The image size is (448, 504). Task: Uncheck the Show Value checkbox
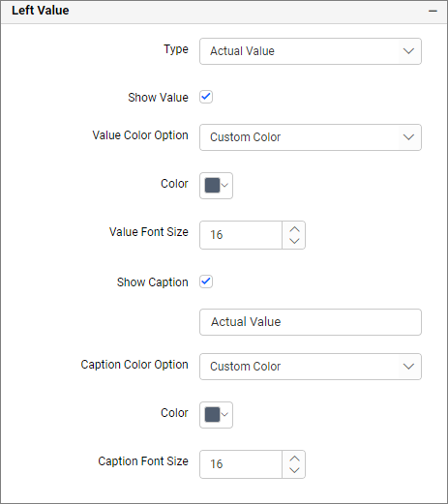pos(206,97)
